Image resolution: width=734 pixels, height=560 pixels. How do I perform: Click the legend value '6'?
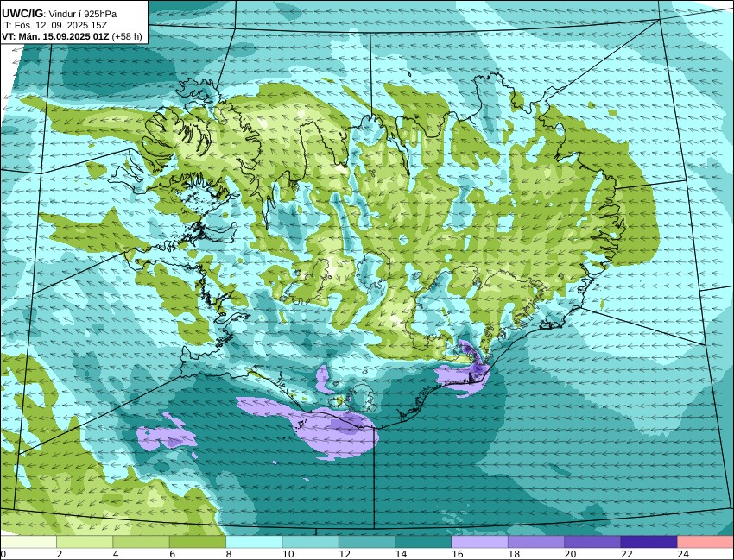(x=172, y=554)
